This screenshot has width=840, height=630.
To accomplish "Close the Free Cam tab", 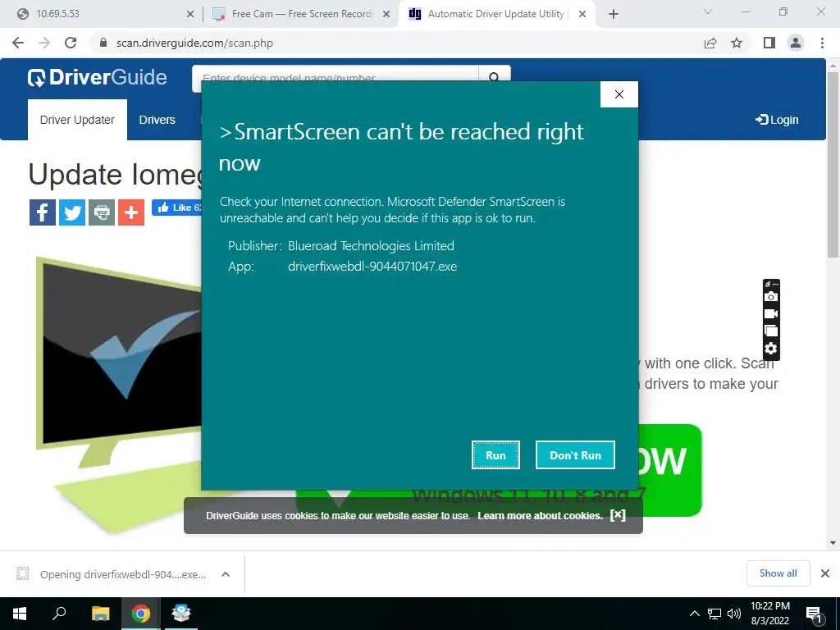I will [x=386, y=14].
